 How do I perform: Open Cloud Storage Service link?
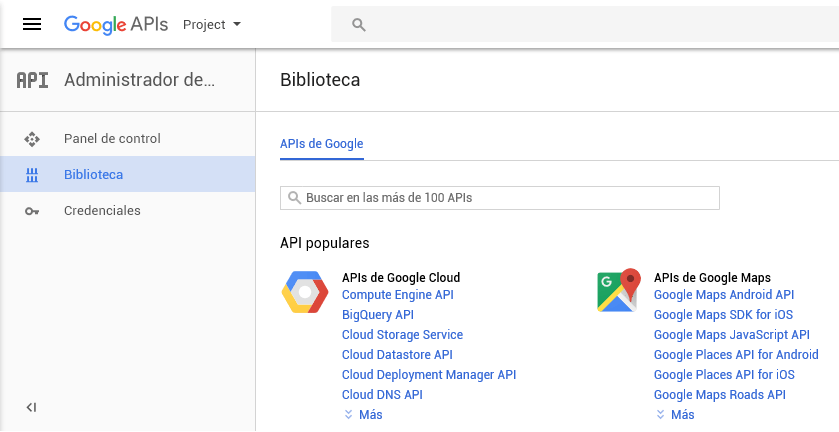[x=402, y=335]
